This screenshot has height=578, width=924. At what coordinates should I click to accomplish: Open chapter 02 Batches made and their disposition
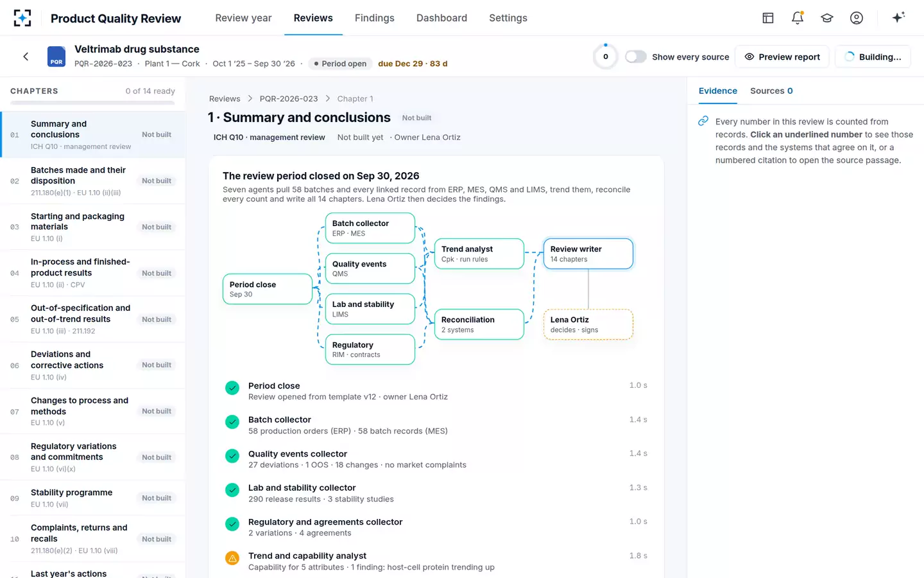(x=93, y=181)
